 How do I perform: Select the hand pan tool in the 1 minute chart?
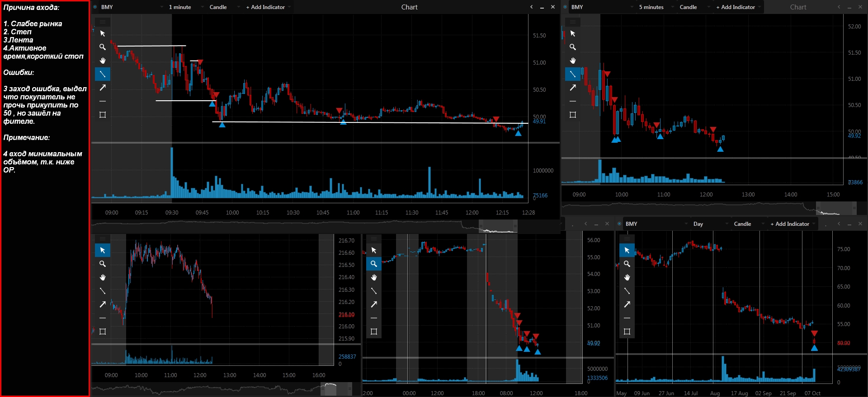[x=103, y=61]
